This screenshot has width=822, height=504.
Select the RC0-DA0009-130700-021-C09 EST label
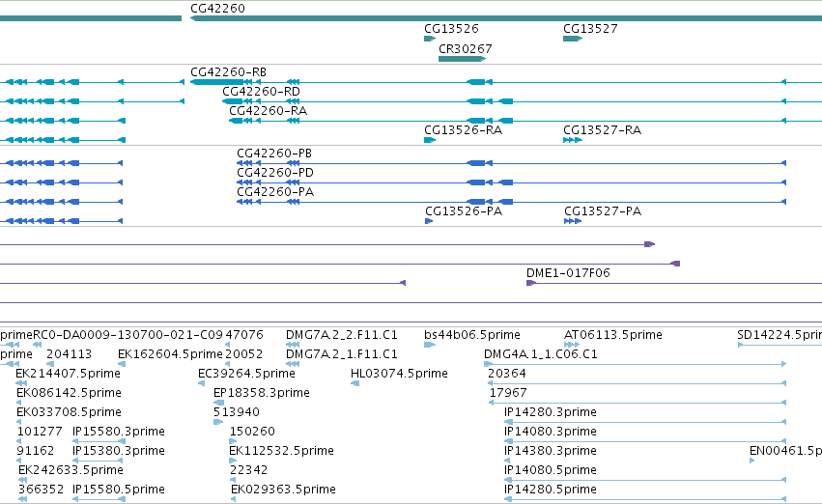pos(128,335)
